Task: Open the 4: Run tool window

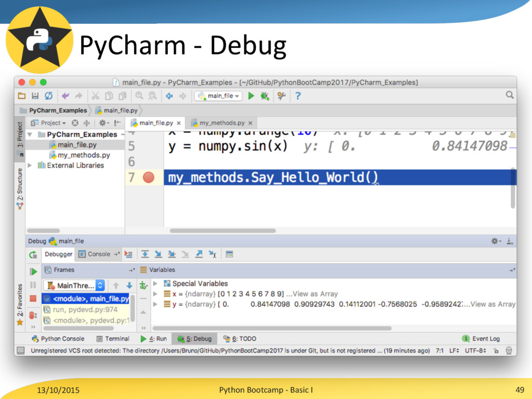Action: 154,339
